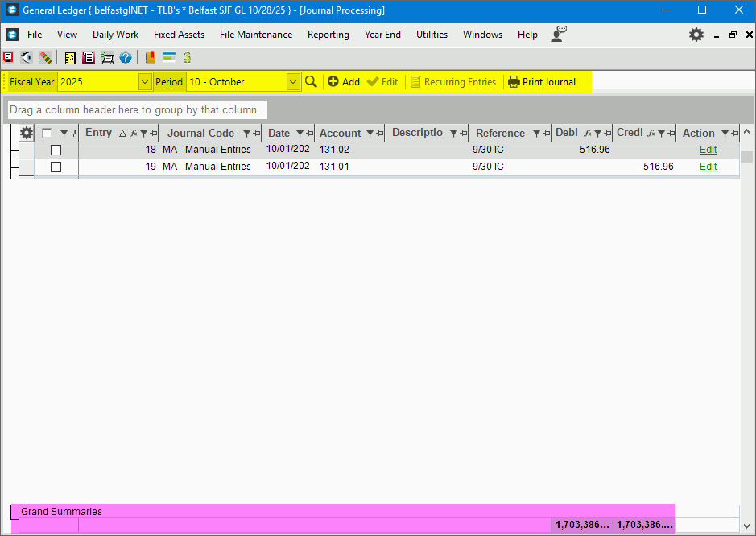Click the green dollar sign toolbar icon
Viewport: 756px width, 536px height.
click(187, 57)
